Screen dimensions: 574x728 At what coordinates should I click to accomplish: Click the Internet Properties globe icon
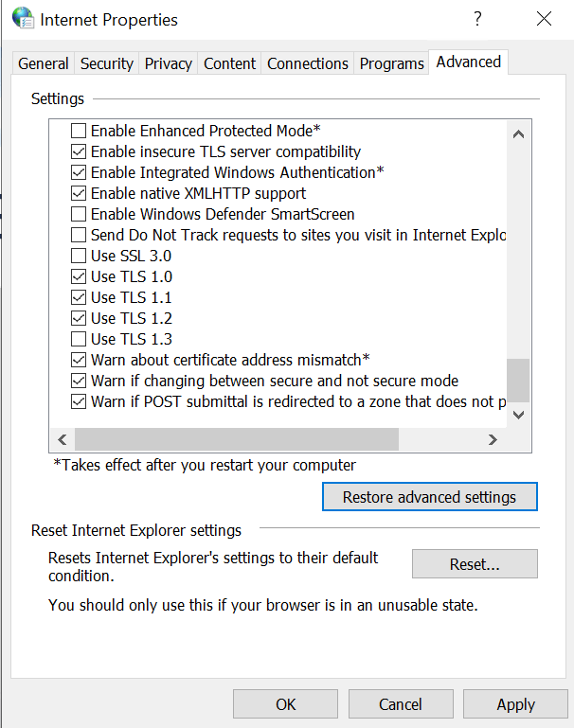(23, 19)
